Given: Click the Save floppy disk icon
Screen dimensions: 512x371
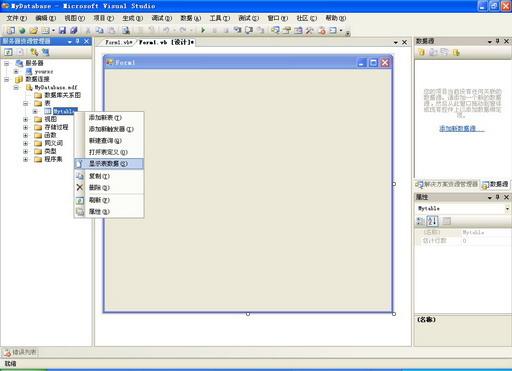Looking at the screenshot, I should [62, 30].
